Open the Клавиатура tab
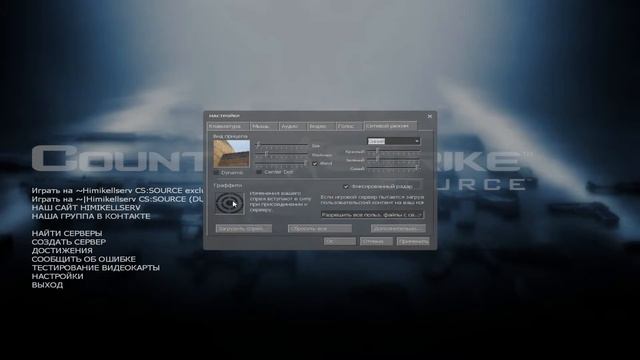The image size is (640, 360). [228, 126]
